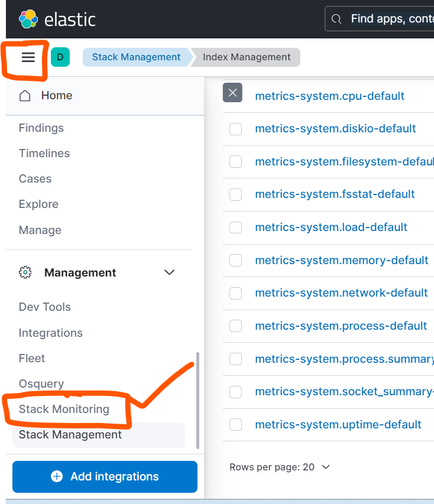Viewport: 434px width, 504px height.
Task: Check the metrics-system.uptime-default checkbox
Action: click(x=235, y=425)
